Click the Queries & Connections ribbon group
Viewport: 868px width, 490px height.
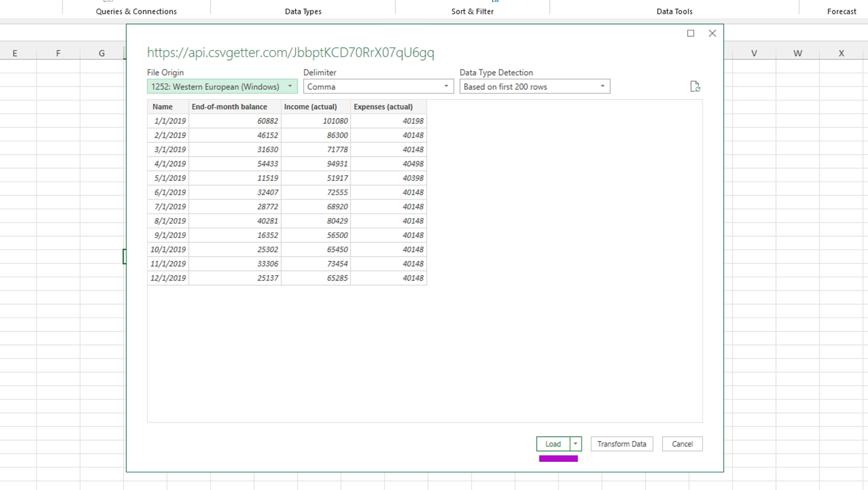[136, 11]
